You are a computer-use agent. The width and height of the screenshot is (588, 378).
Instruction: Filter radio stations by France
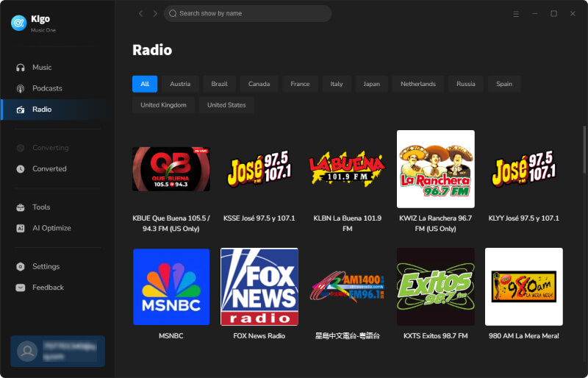pos(300,84)
